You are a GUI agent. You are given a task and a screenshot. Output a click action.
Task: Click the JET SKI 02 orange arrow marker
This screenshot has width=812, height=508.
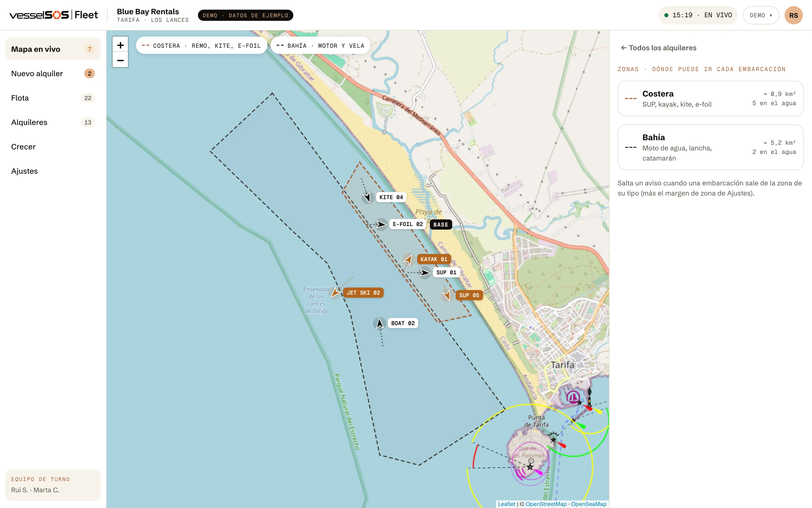[x=335, y=293]
